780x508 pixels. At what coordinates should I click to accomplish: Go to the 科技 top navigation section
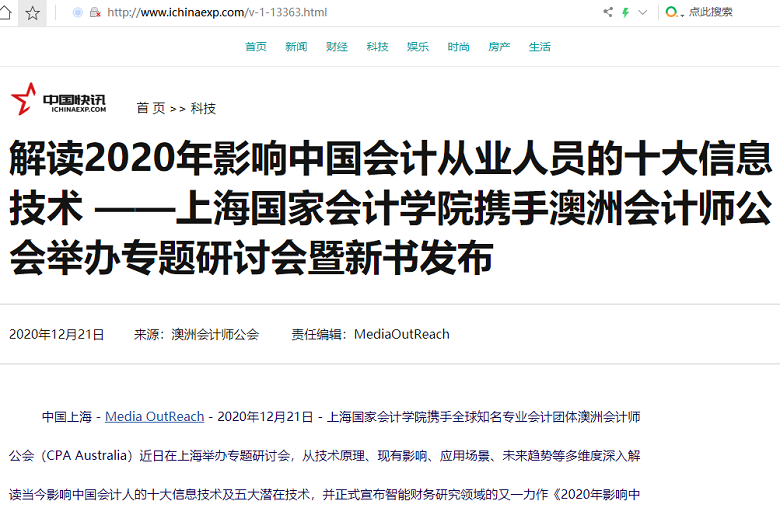377,47
